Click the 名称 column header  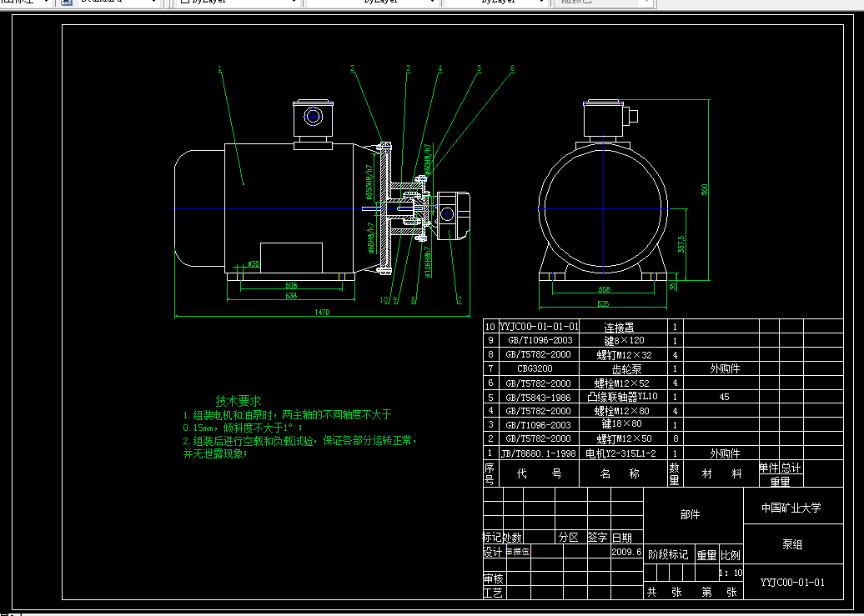point(623,473)
